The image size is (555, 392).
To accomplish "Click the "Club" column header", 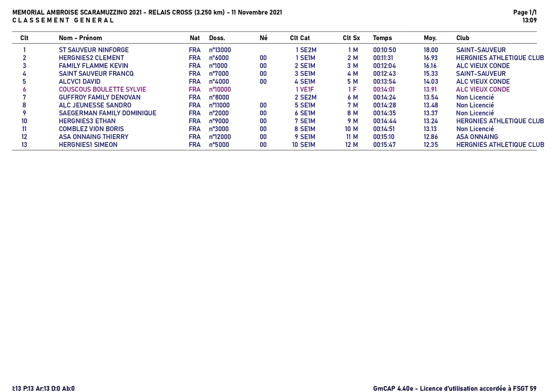I will pyautogui.click(x=463, y=38).
